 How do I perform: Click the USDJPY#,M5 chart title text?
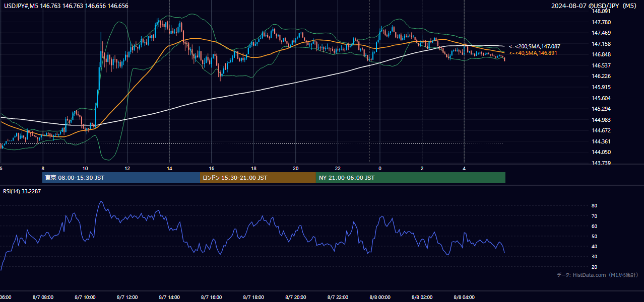pyautogui.click(x=66, y=6)
